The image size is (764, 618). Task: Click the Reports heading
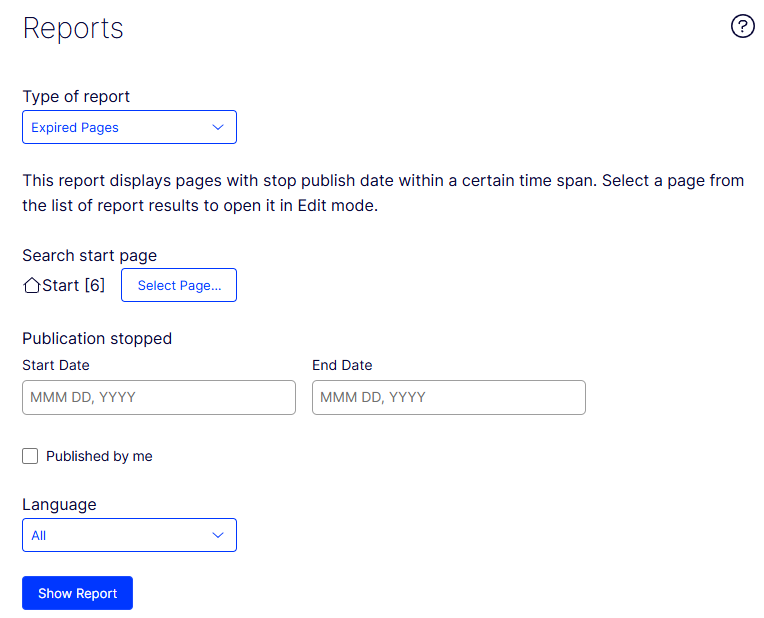73,28
